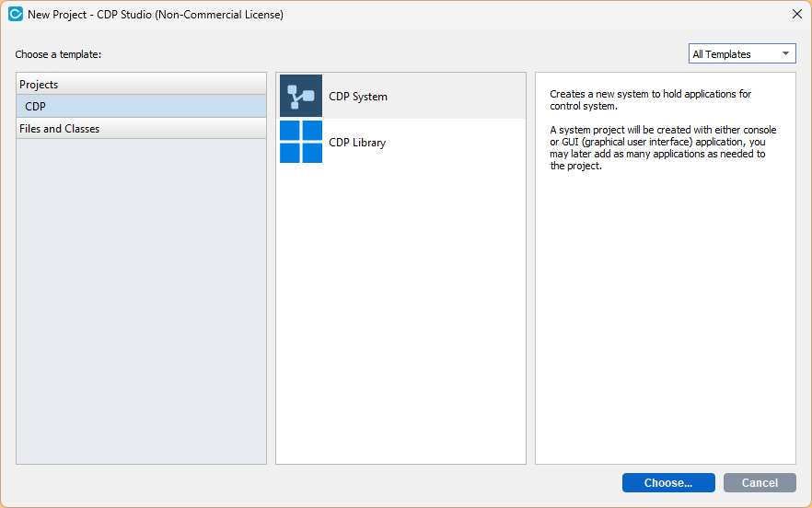Click the 'CDP Library' label text
812x508 pixels.
[x=357, y=143]
